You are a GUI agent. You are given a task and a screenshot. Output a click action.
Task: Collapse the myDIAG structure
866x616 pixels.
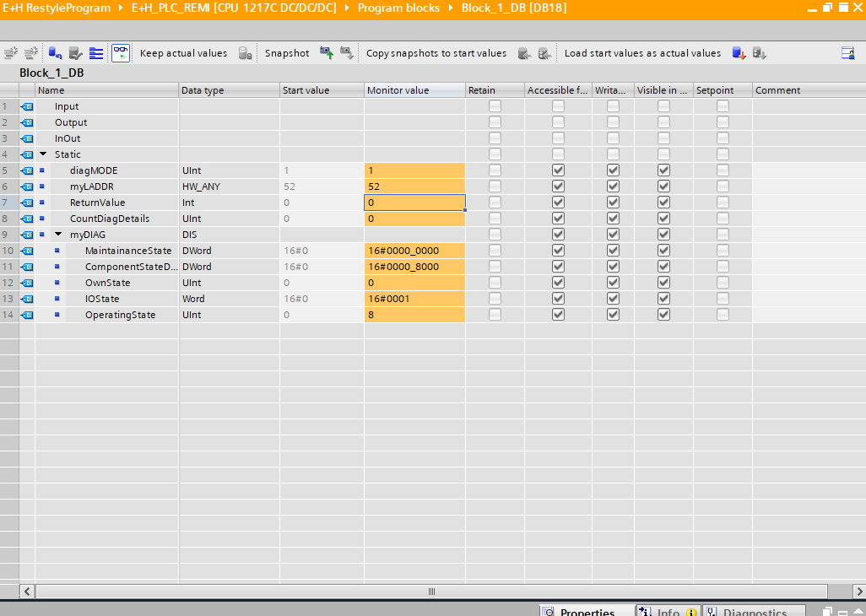pos(58,235)
